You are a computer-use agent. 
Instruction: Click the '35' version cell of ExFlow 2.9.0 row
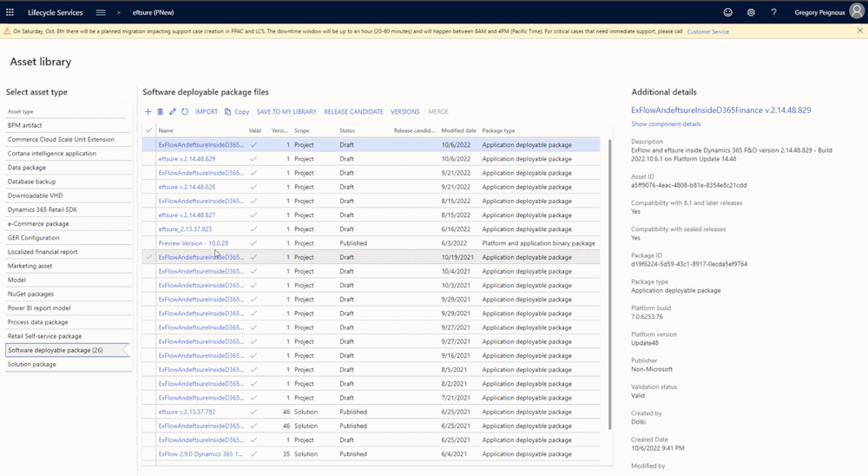tap(286, 453)
